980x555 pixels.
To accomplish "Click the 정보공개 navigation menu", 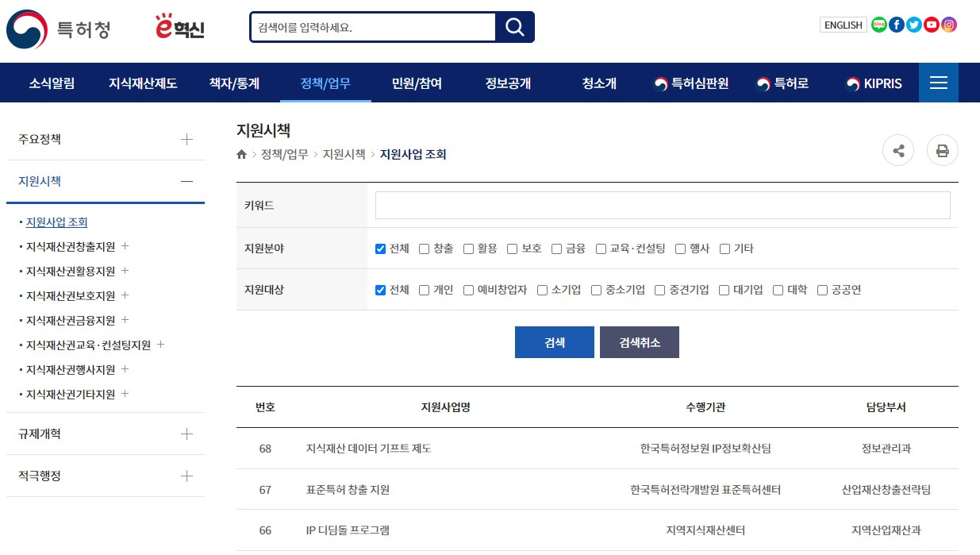I will (507, 82).
